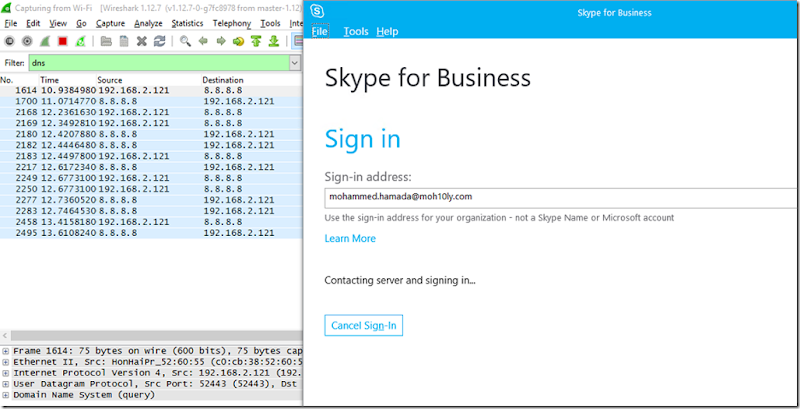Open Skype for Business Help menu
The height and width of the screenshot is (409, 800).
[x=387, y=32]
